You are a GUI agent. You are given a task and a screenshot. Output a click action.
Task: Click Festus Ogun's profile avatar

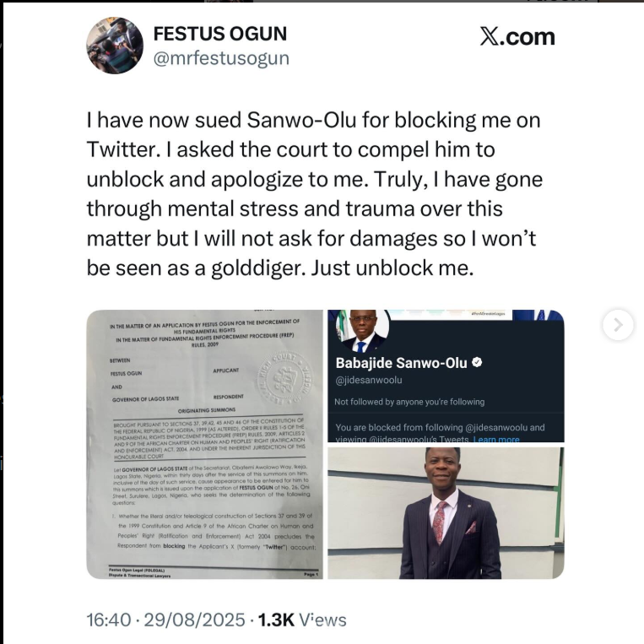(x=115, y=46)
